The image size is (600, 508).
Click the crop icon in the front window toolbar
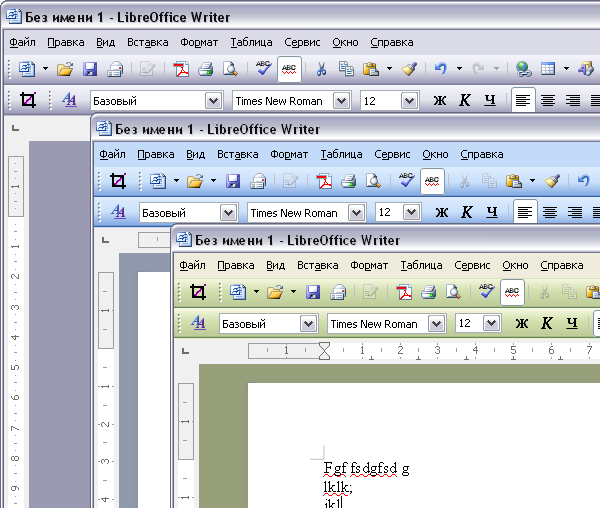197,292
